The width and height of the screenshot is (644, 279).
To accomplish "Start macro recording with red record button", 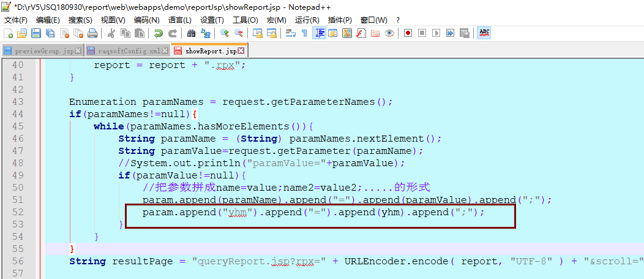I will [408, 33].
